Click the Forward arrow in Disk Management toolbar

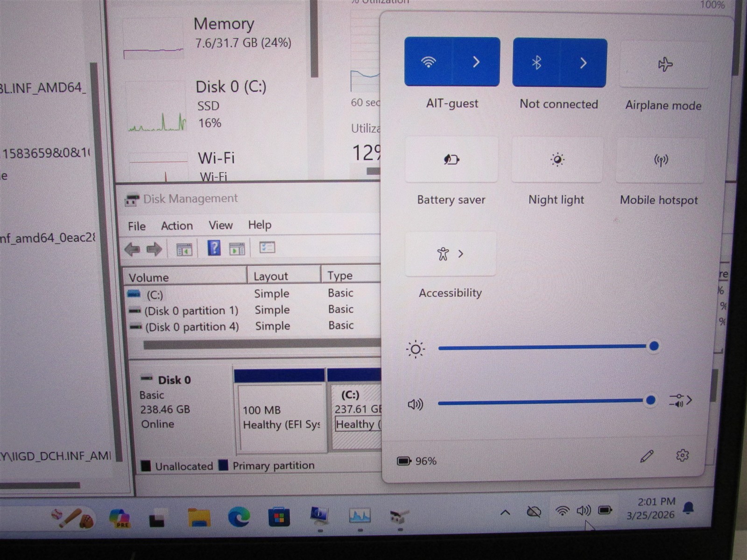[154, 249]
